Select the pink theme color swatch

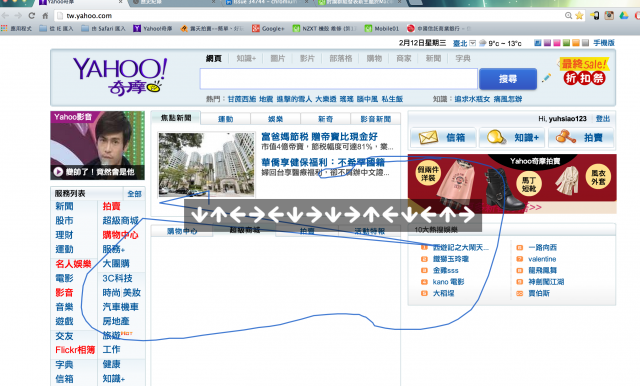[x=557, y=43]
